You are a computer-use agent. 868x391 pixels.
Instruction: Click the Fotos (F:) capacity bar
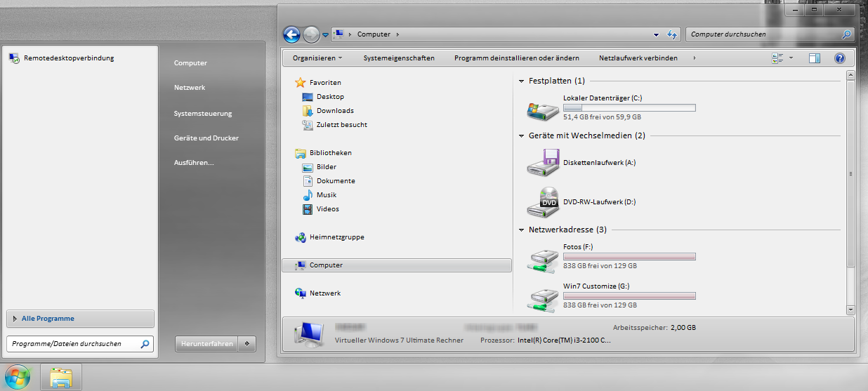(629, 257)
